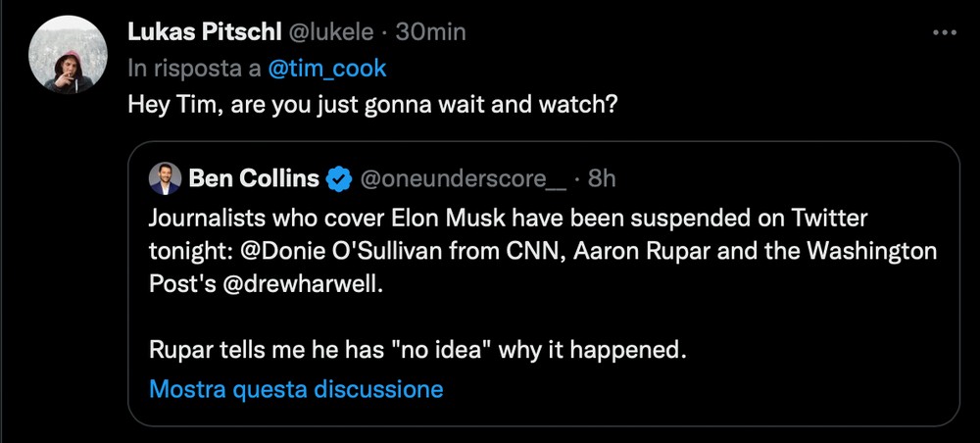Click the 'Washington' word in quoted tweet

[x=861, y=251]
